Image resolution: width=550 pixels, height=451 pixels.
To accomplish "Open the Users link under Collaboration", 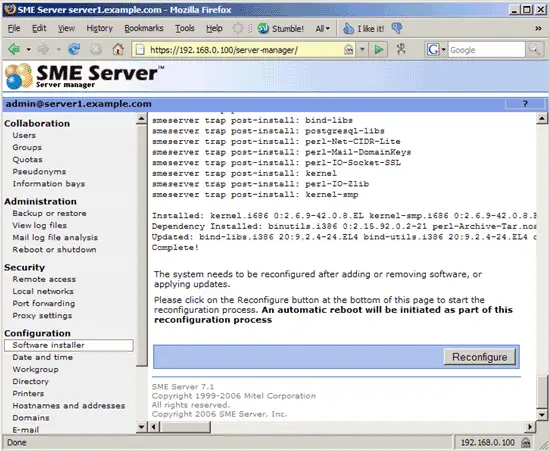I will coord(24,135).
